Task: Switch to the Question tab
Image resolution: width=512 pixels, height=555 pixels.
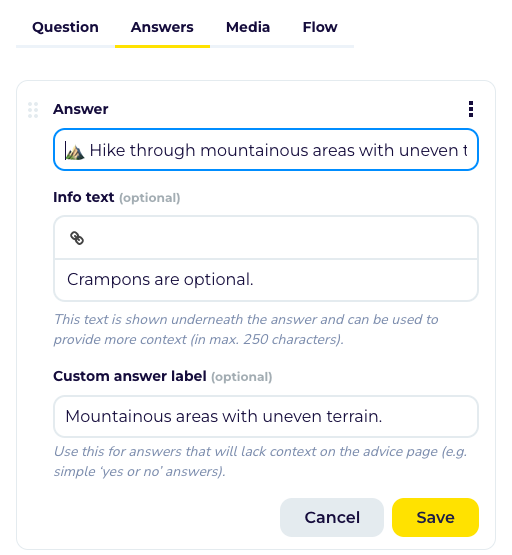Action: (x=65, y=27)
